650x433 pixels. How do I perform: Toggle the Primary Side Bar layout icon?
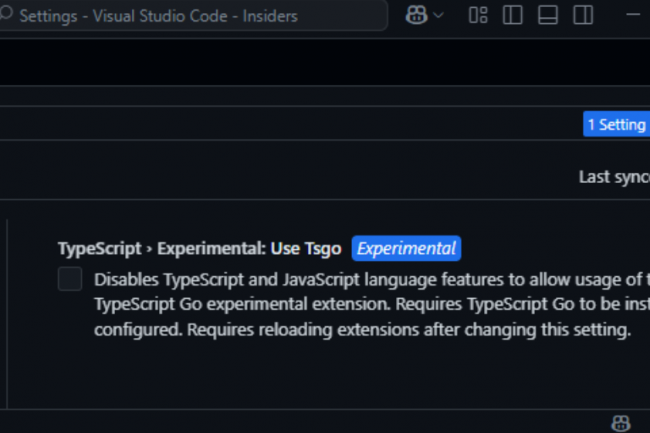pos(512,15)
